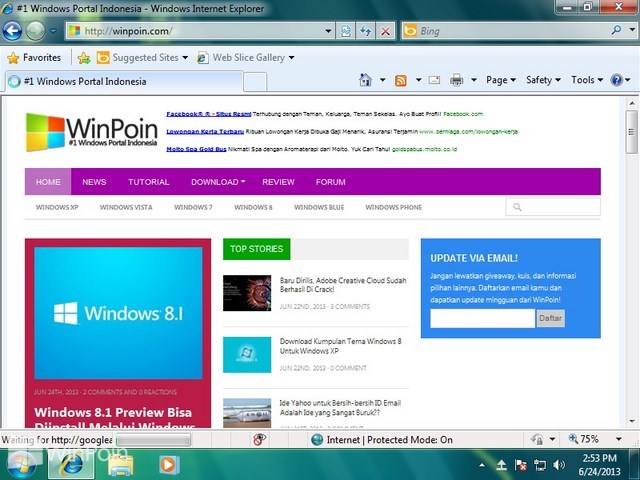
Task: Click the WinPoin logo
Action: tap(91, 131)
